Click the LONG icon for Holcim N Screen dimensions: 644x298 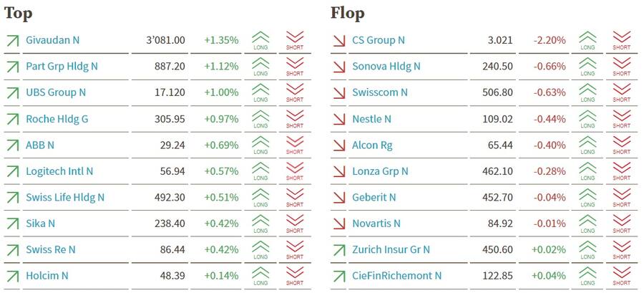tap(260, 276)
